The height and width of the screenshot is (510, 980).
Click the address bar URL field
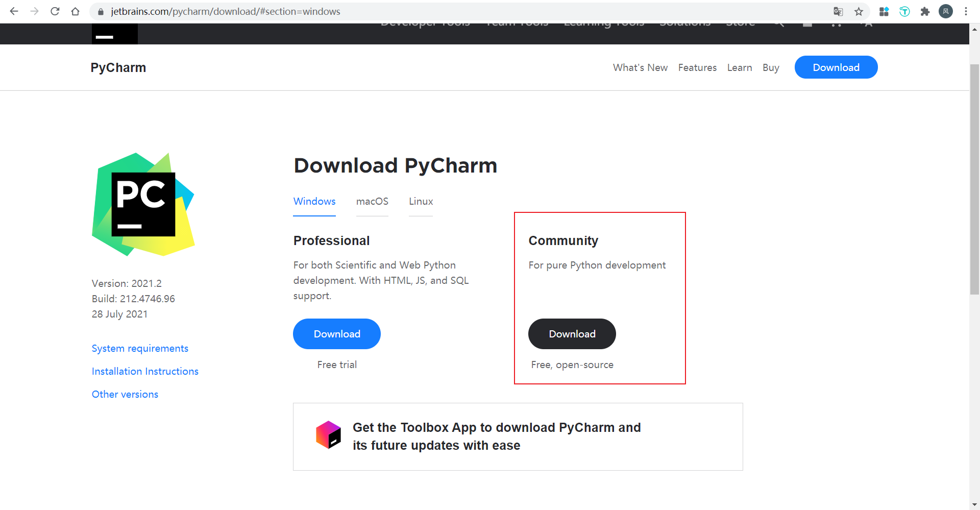(x=459, y=11)
